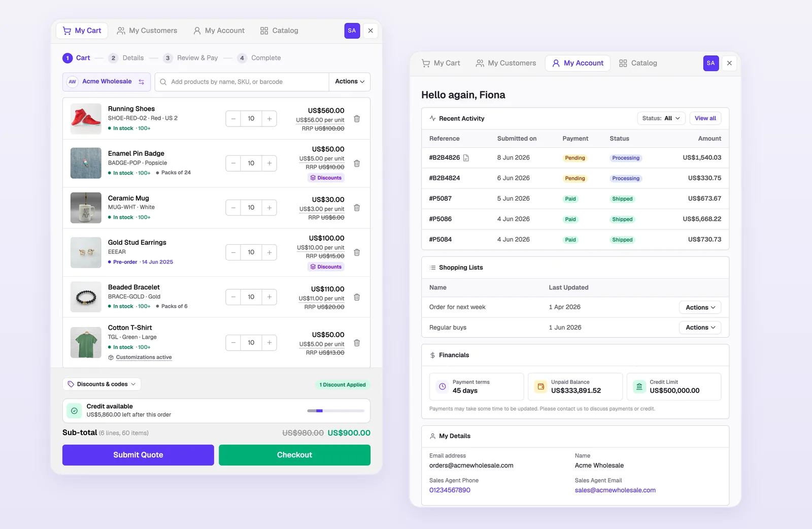Click the Credit Limit bank icon

639,387
